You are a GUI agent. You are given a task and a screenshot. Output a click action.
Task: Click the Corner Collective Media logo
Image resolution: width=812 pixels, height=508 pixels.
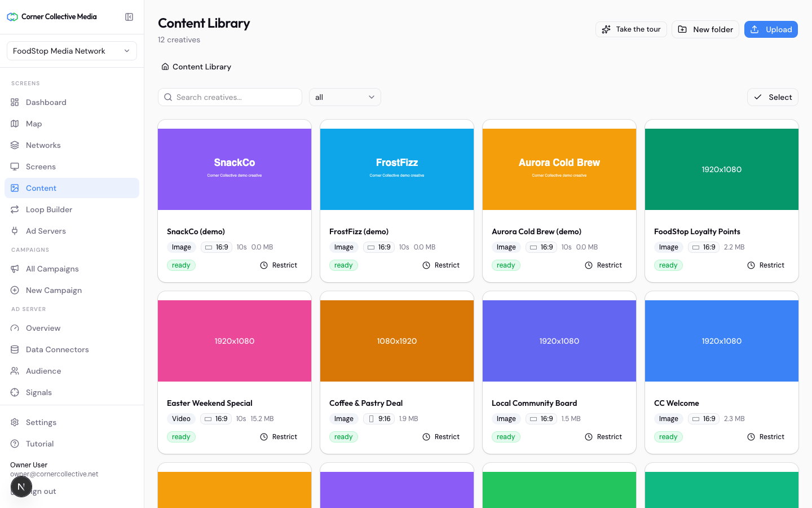52,17
